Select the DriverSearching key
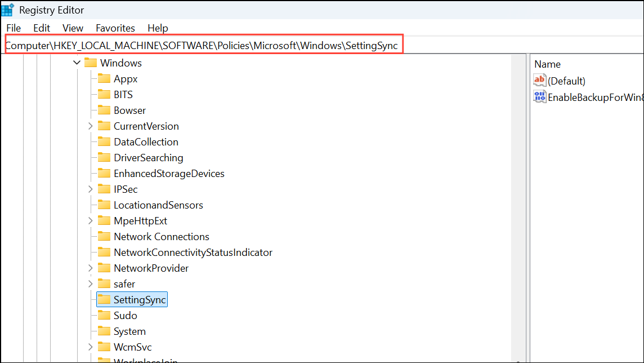644x363 pixels. tap(149, 157)
